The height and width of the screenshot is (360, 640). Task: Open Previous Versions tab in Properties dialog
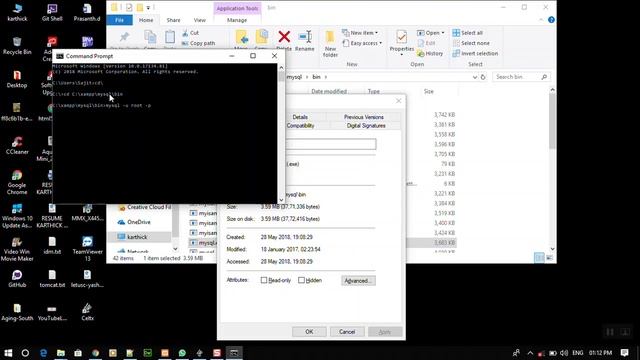click(364, 117)
